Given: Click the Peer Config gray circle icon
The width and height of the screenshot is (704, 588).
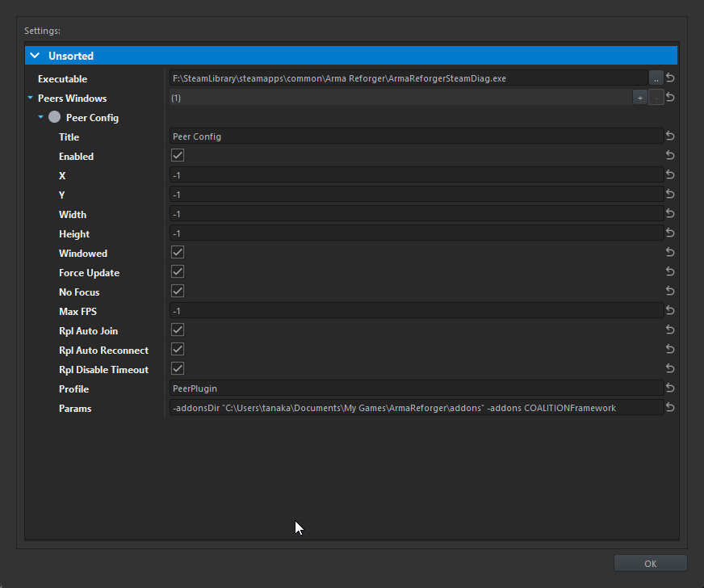Looking at the screenshot, I should click(x=55, y=117).
